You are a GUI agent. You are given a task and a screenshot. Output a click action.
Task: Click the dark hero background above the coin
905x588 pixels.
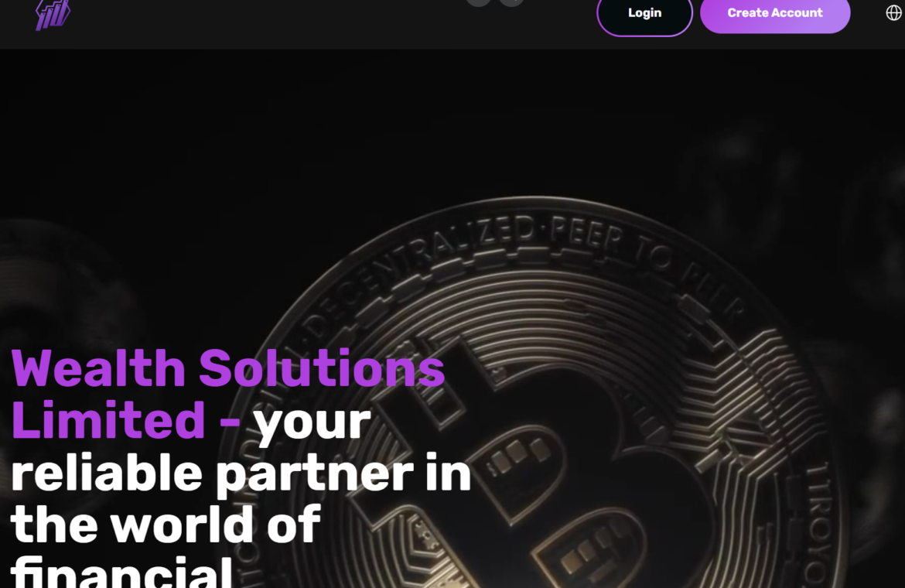[450, 121]
